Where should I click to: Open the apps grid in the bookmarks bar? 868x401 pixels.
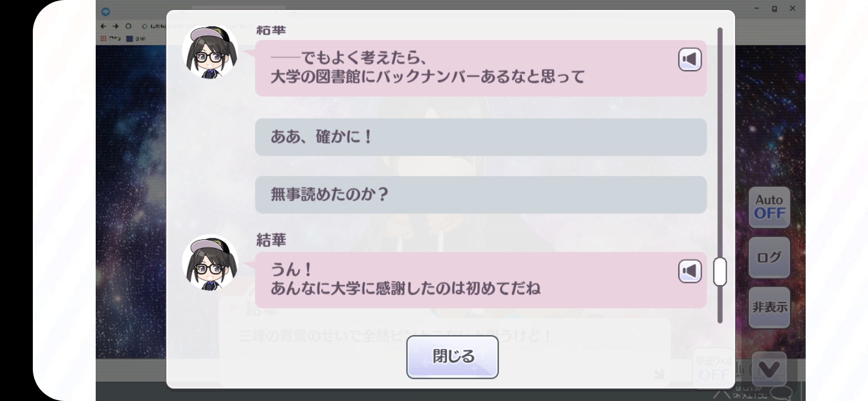point(103,38)
